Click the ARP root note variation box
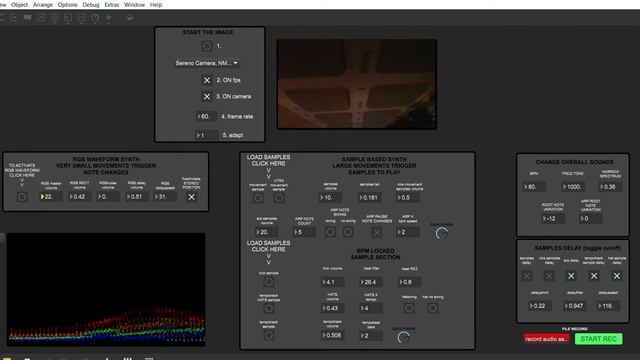This screenshot has width=640, height=360. coord(591,219)
